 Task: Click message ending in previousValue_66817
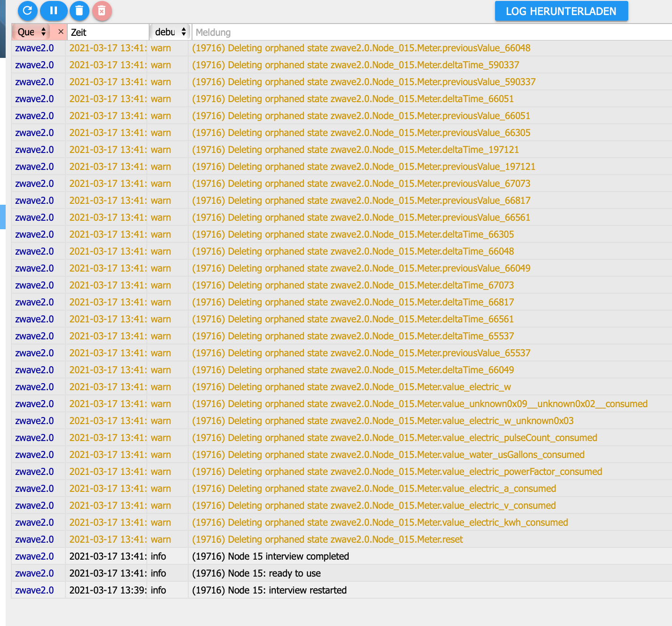coord(361,201)
